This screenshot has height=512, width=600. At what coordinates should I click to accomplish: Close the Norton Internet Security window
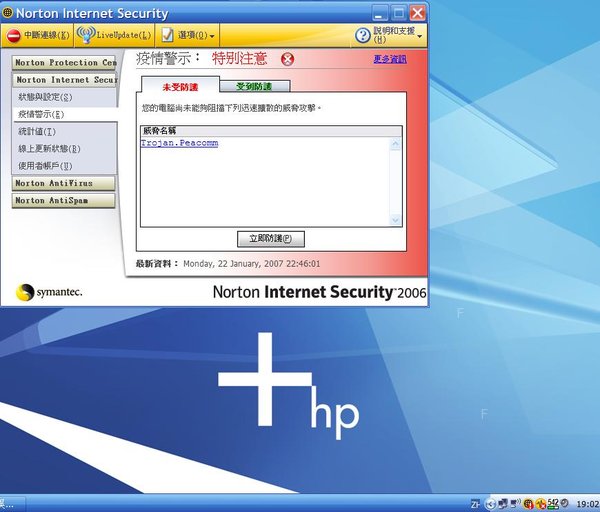tap(417, 13)
